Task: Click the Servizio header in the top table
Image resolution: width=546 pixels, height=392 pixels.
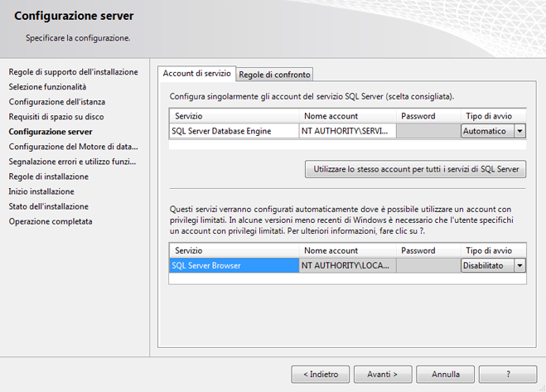Action: point(234,116)
